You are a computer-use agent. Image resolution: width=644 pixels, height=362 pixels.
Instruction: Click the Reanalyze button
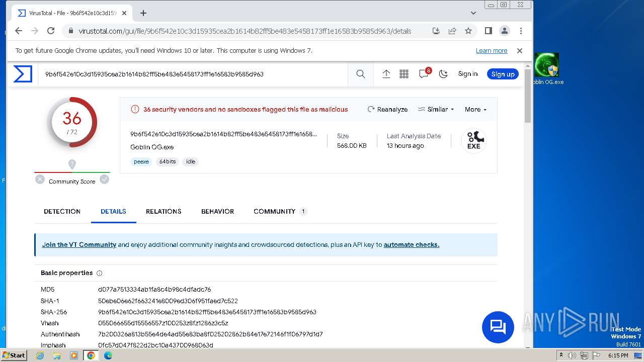coord(387,109)
